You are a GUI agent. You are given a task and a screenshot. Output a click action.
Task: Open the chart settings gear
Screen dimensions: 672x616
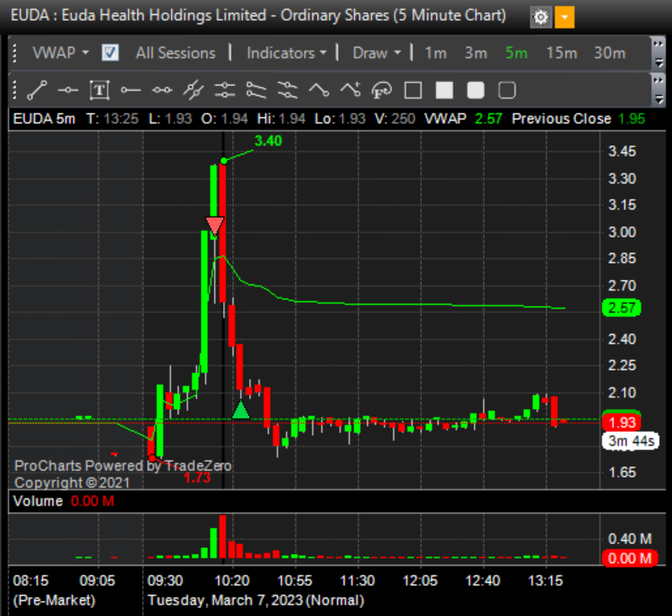click(541, 17)
